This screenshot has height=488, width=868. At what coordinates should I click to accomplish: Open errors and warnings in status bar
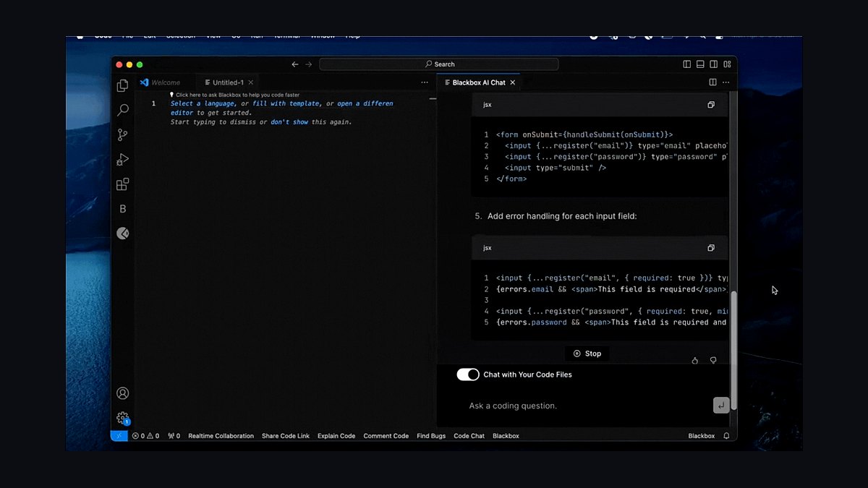point(145,436)
